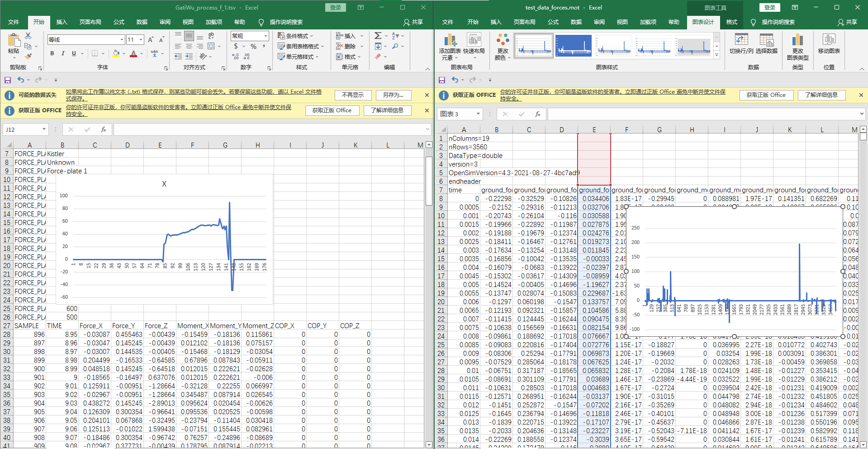Image resolution: width=868 pixels, height=449 pixels.
Task: Click the Decrease Indent icon
Action: pos(178,57)
